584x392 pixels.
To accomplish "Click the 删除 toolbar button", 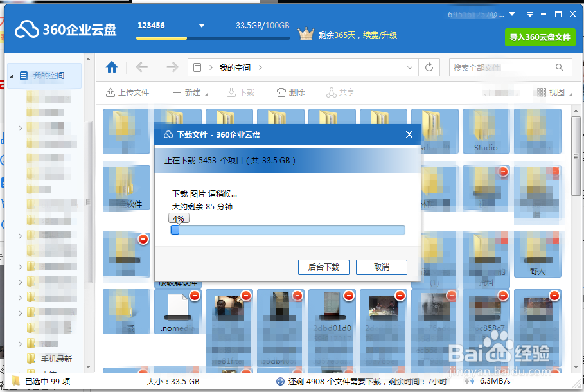I will point(290,93).
